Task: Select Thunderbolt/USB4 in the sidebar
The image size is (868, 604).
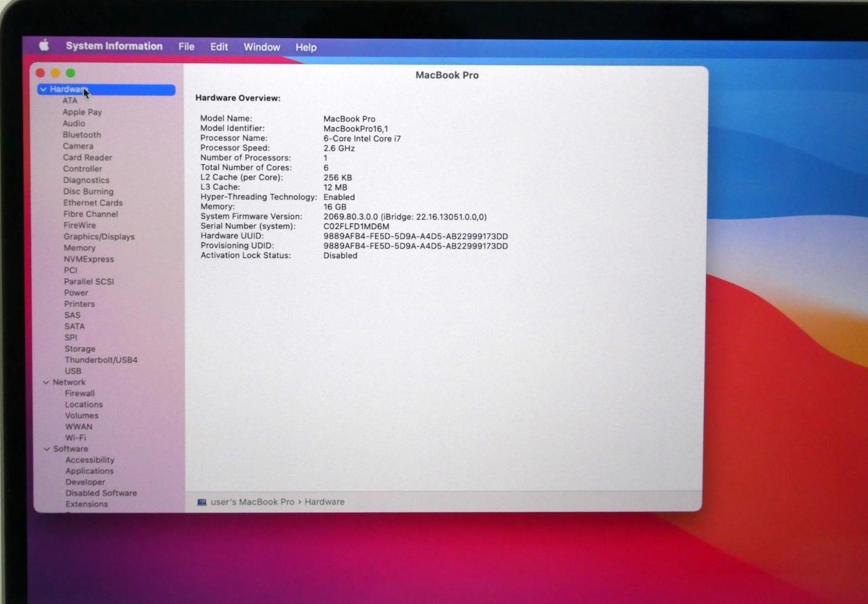Action: click(x=101, y=360)
